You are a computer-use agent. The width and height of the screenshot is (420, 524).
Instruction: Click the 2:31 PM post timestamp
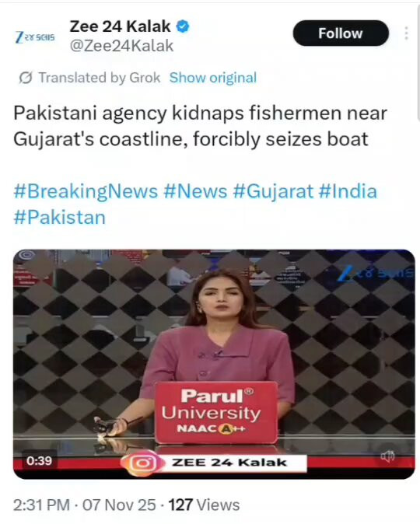(41, 505)
